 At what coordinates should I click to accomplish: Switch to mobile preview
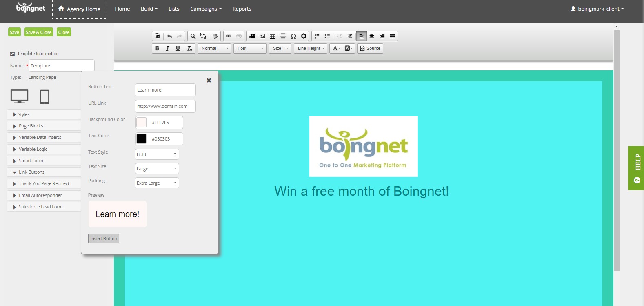point(44,96)
